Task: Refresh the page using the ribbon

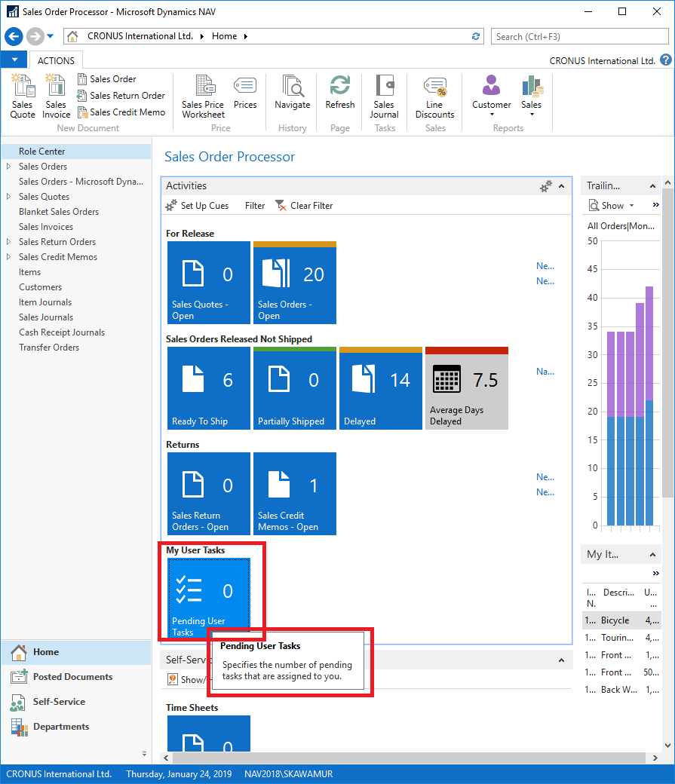Action: (339, 93)
